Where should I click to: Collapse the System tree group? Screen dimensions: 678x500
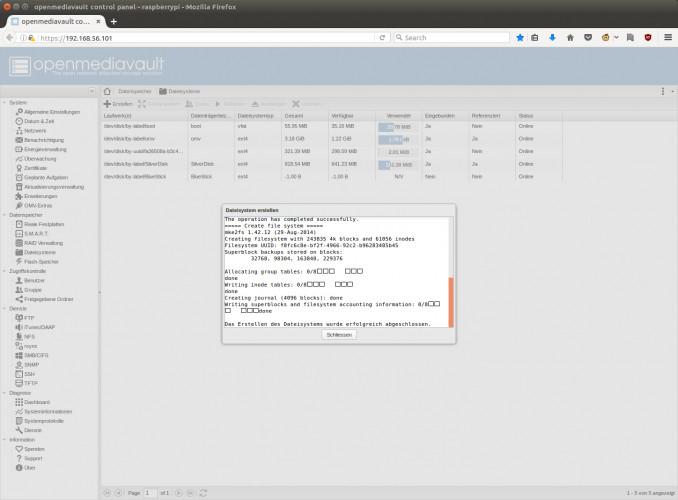click(x=4, y=103)
